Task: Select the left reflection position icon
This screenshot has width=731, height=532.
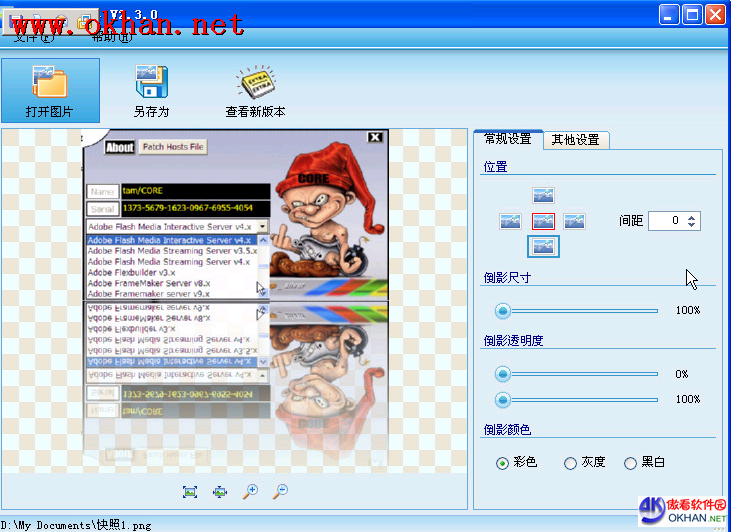Action: [510, 221]
